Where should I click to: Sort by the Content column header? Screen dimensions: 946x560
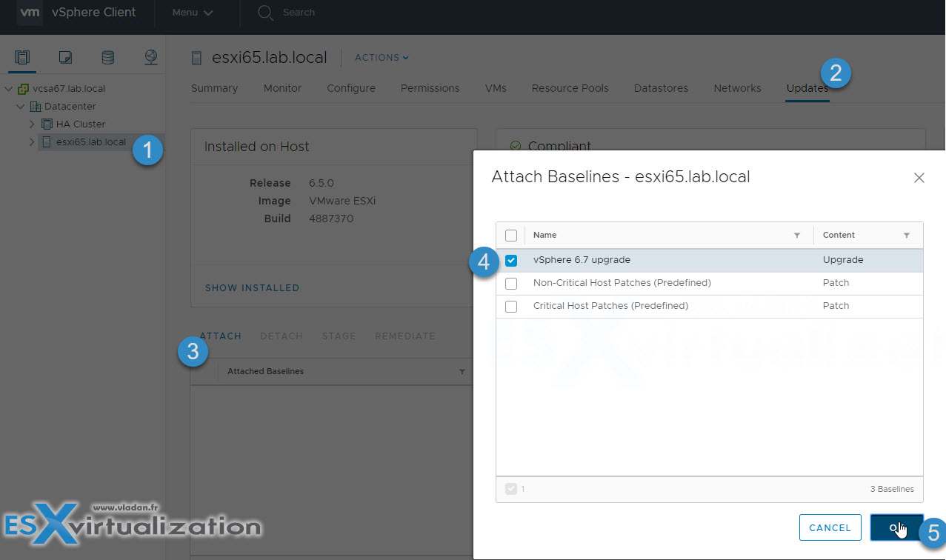(x=839, y=236)
